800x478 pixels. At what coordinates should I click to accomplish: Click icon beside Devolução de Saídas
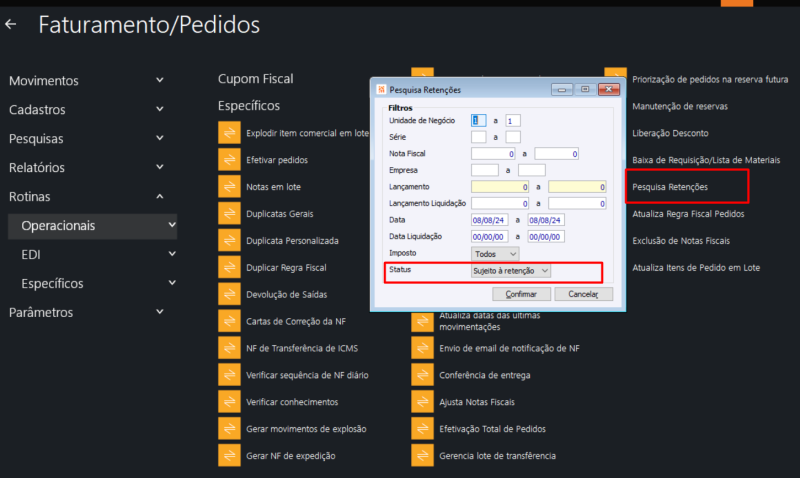point(229,294)
